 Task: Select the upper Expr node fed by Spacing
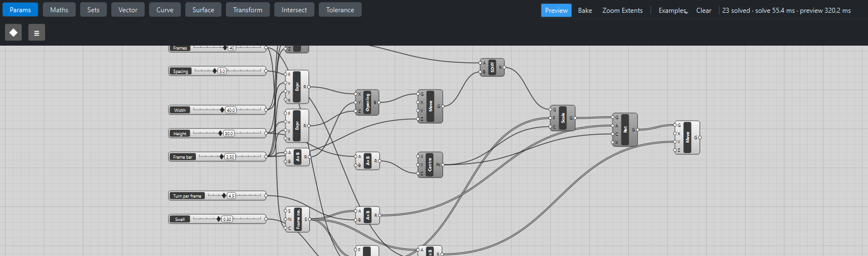coord(297,87)
